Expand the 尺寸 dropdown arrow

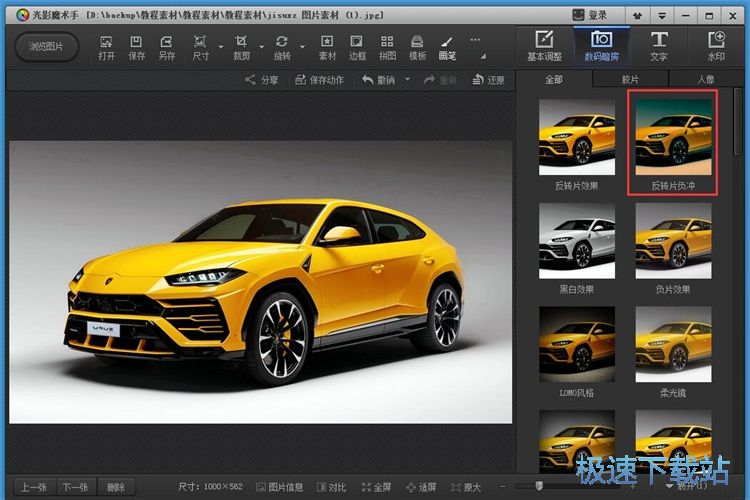coord(221,47)
